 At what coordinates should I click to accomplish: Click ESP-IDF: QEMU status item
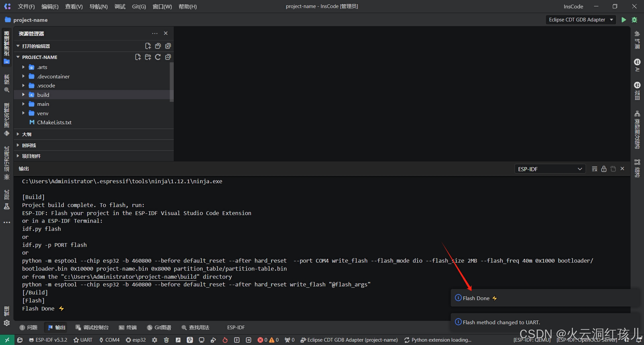pyautogui.click(x=532, y=340)
